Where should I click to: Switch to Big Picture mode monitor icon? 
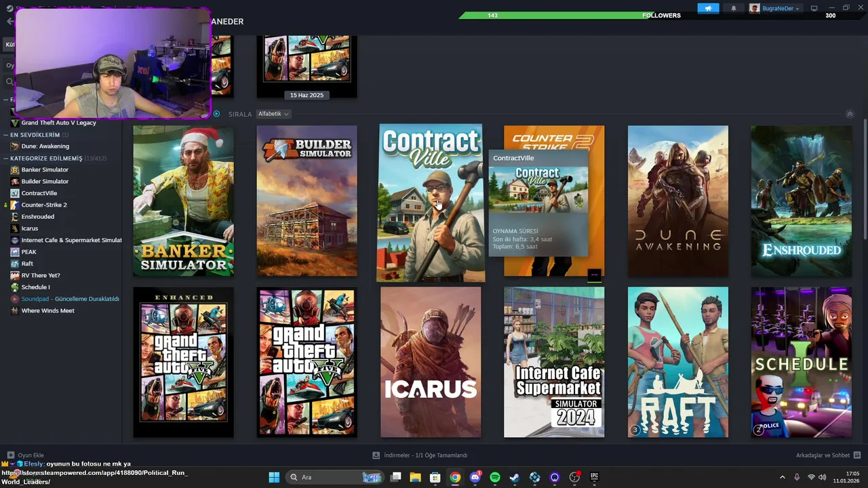point(814,8)
